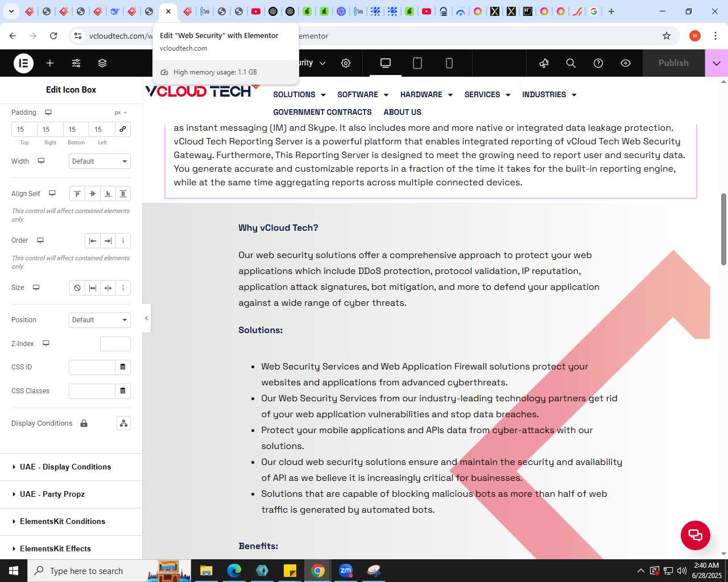The image size is (728, 582).
Task: Open the Position dropdown
Action: coord(100,320)
